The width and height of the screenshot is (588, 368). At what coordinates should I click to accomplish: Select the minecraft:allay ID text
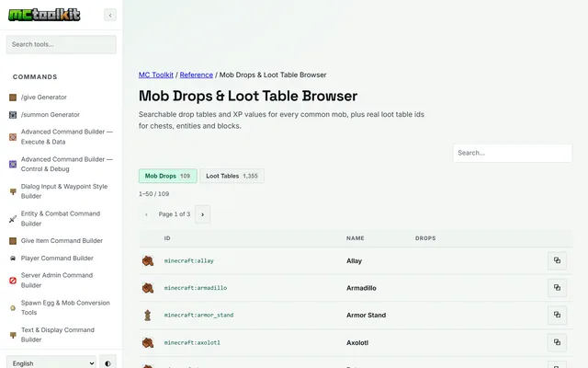pyautogui.click(x=188, y=260)
